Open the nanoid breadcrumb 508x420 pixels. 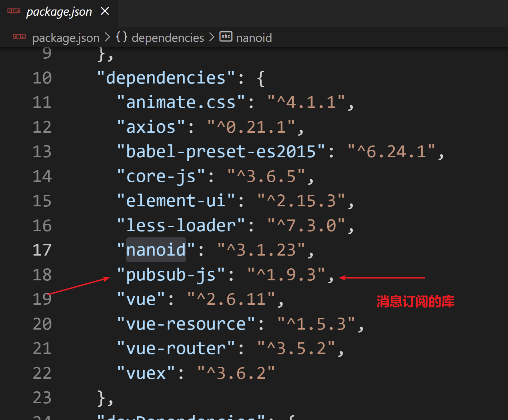pos(254,38)
